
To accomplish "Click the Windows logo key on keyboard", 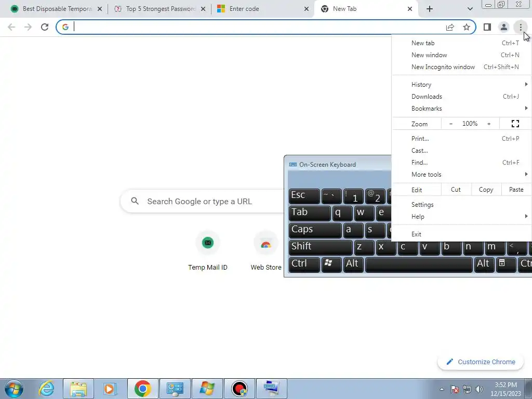I will point(331,264).
